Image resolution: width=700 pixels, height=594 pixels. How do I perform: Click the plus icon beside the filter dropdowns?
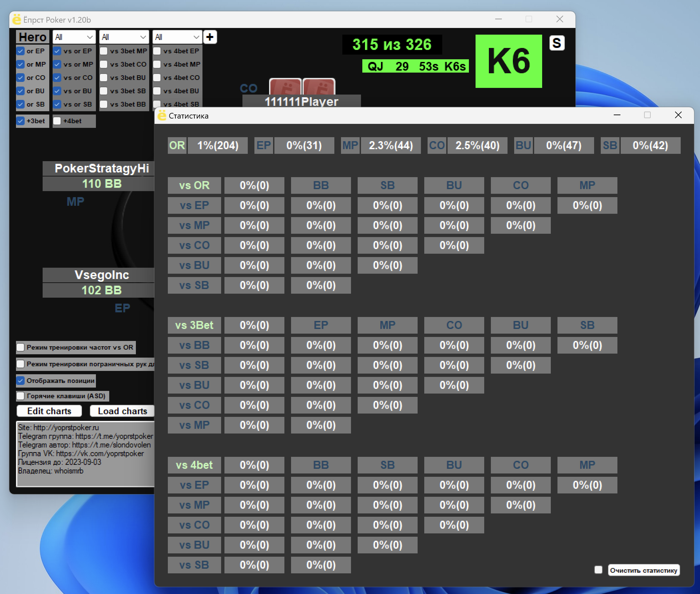click(210, 37)
